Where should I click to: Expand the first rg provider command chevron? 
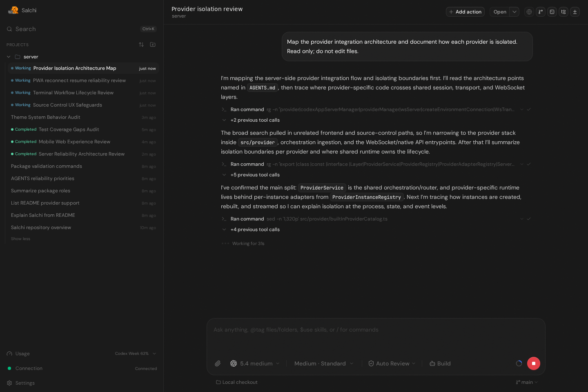[x=521, y=109]
